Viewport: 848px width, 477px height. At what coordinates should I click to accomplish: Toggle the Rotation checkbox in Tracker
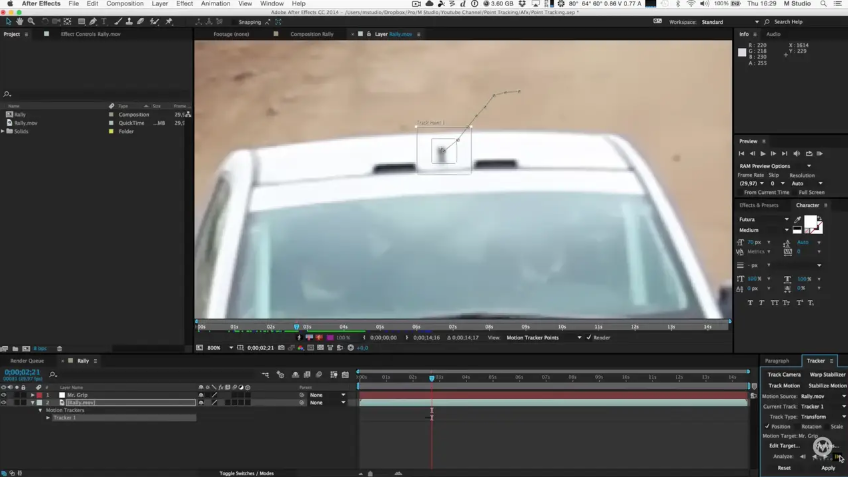pyautogui.click(x=797, y=427)
